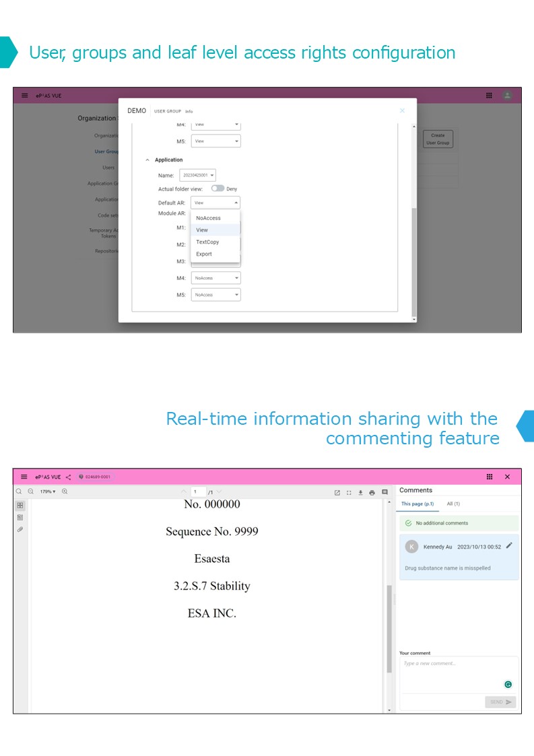Click the Create User Group button
This screenshot has height=756, width=534.
coord(438,139)
